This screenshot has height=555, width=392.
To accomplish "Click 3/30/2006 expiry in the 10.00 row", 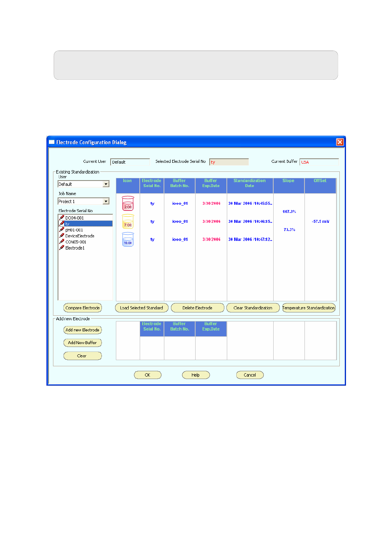I will coord(211,239).
